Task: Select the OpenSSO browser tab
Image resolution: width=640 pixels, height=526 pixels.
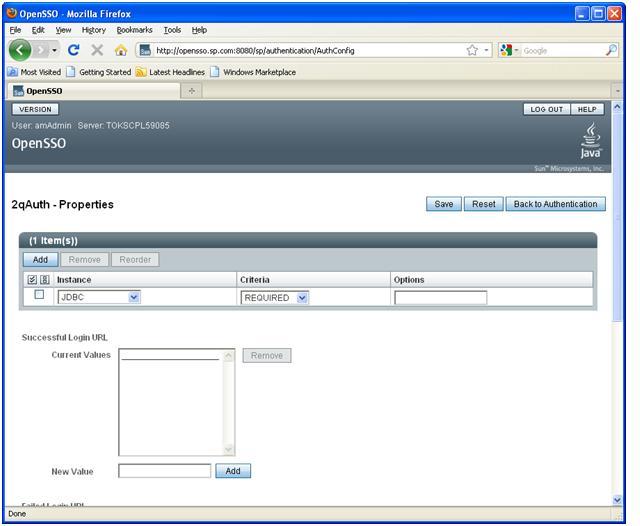Action: [93, 91]
